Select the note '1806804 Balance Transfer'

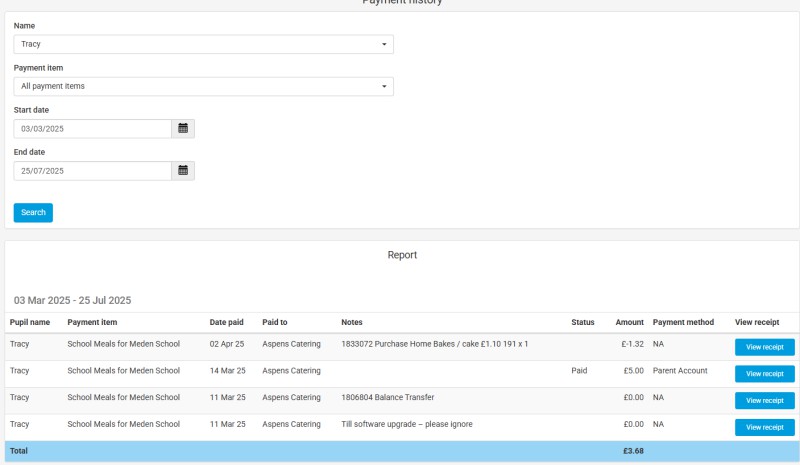[x=387, y=397]
